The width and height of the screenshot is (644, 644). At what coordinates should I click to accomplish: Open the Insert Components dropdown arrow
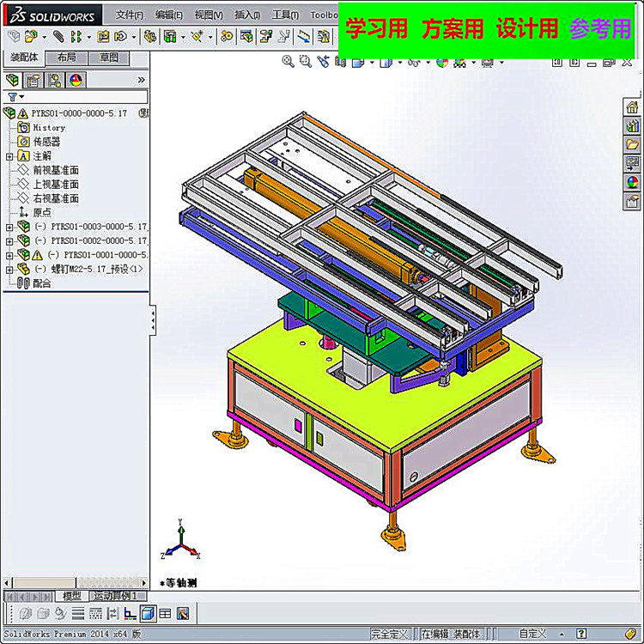[44, 38]
